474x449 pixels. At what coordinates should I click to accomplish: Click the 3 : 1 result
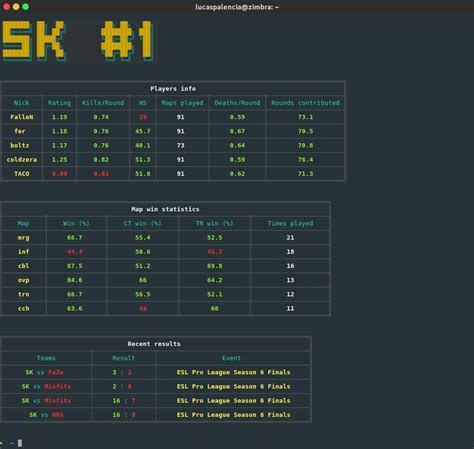[122, 372]
